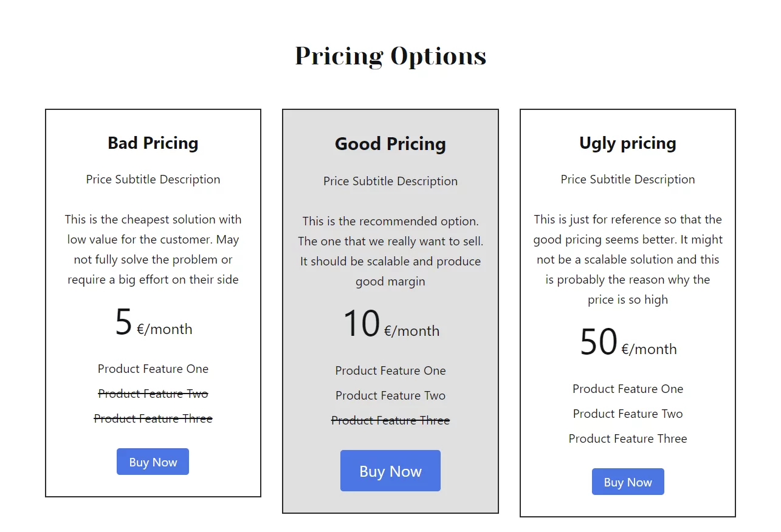Click Product Feature Two in Ugly pricing
Image resolution: width=781 pixels, height=532 pixels.
(x=627, y=414)
